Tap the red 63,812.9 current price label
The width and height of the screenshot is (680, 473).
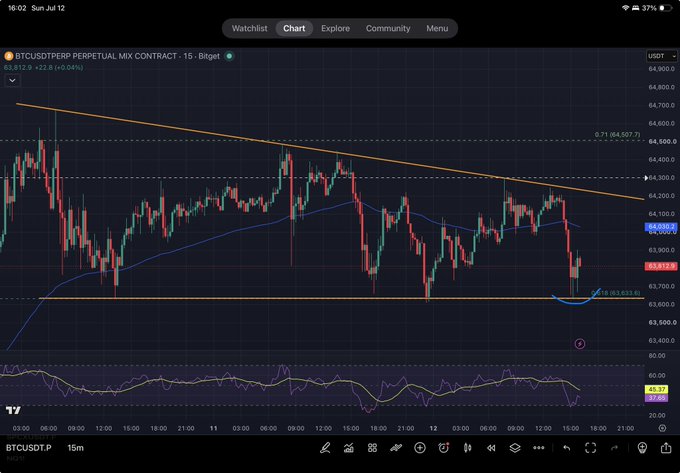click(x=661, y=266)
